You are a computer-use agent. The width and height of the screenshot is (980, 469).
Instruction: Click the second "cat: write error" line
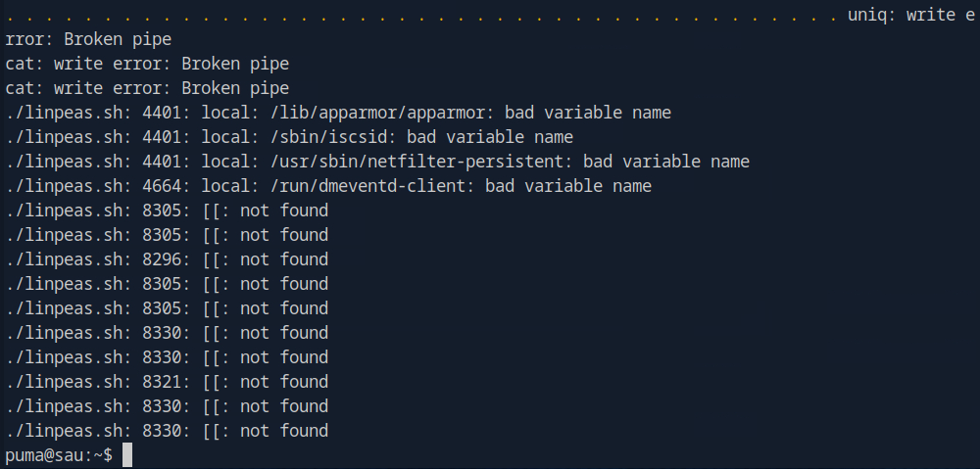point(147,88)
